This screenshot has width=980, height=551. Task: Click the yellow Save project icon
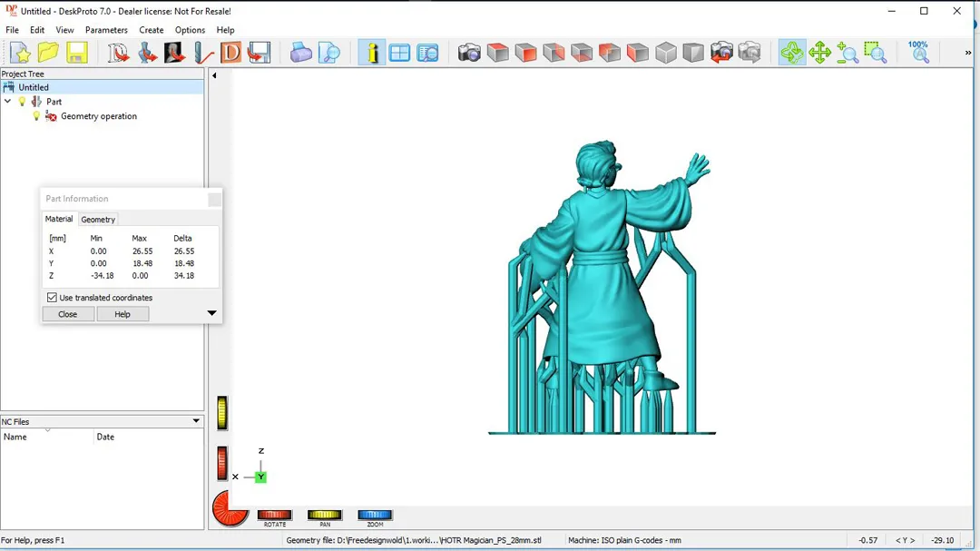[76, 53]
